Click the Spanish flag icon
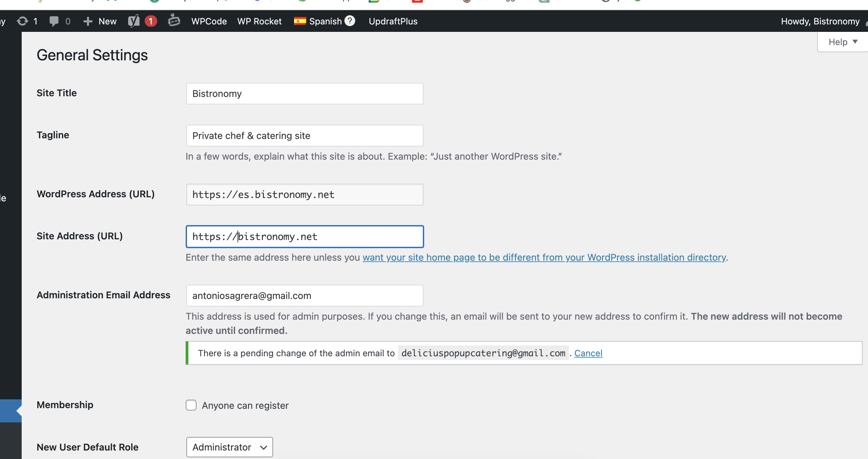The image size is (868, 459). click(x=300, y=21)
